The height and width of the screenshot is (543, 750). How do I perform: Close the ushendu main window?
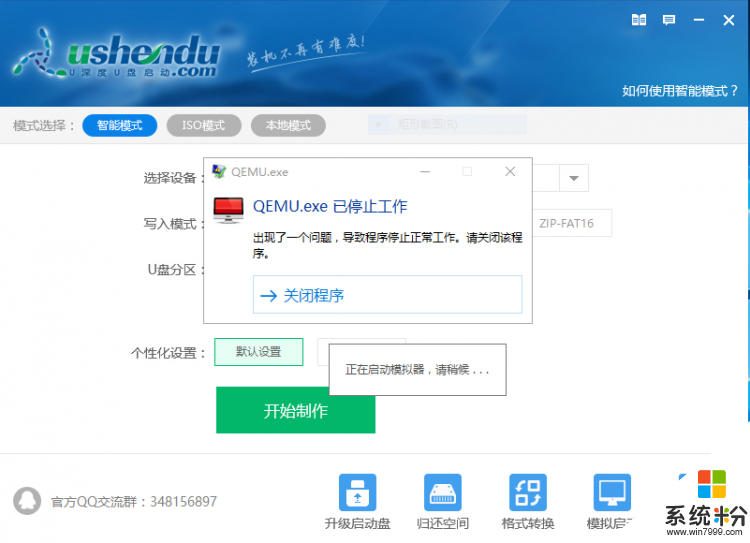(x=728, y=20)
